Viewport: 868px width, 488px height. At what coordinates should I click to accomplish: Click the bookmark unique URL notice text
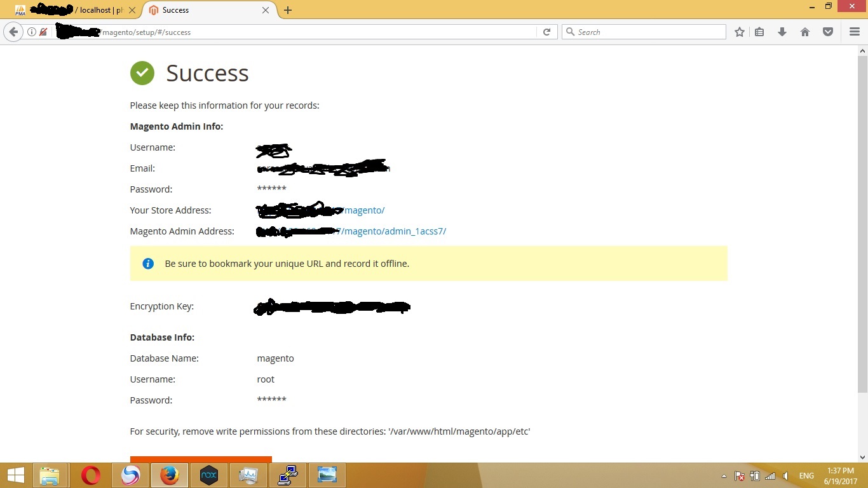(x=287, y=264)
